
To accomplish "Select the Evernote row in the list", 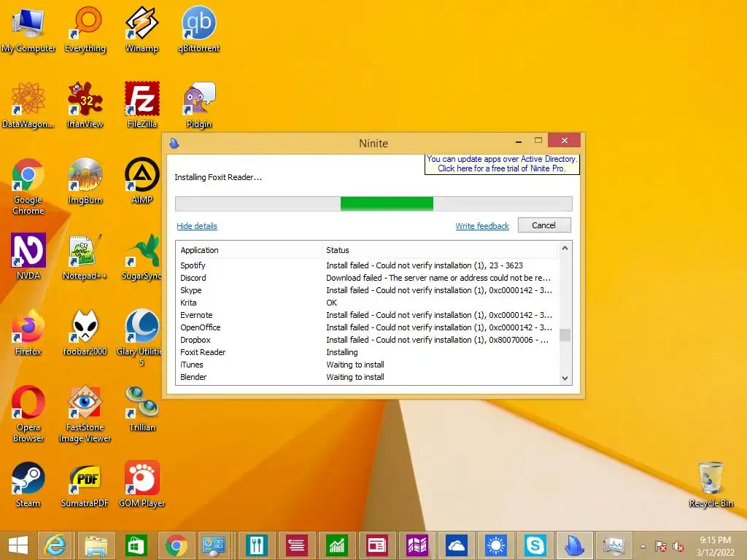I will point(368,315).
